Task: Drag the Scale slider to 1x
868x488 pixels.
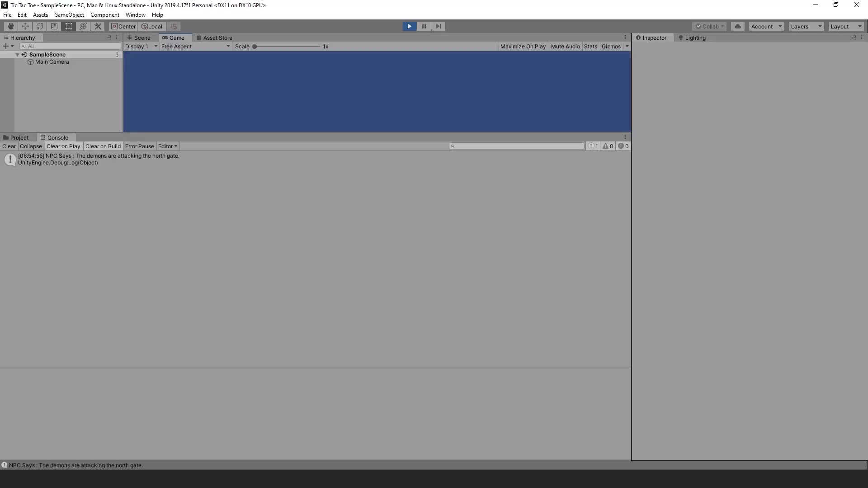Action: (255, 47)
